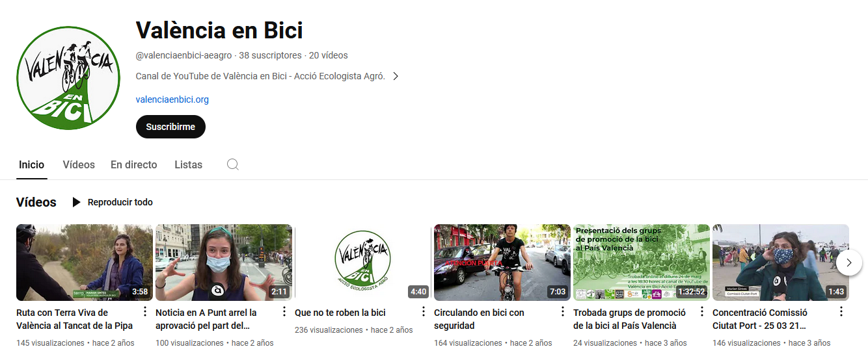Visit the valenciaenbici.org link

(172, 99)
